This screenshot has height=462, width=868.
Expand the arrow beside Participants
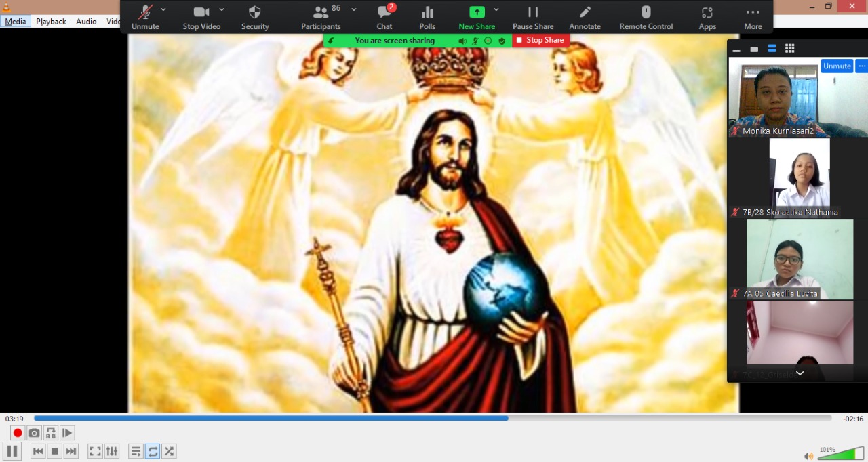pyautogui.click(x=353, y=10)
